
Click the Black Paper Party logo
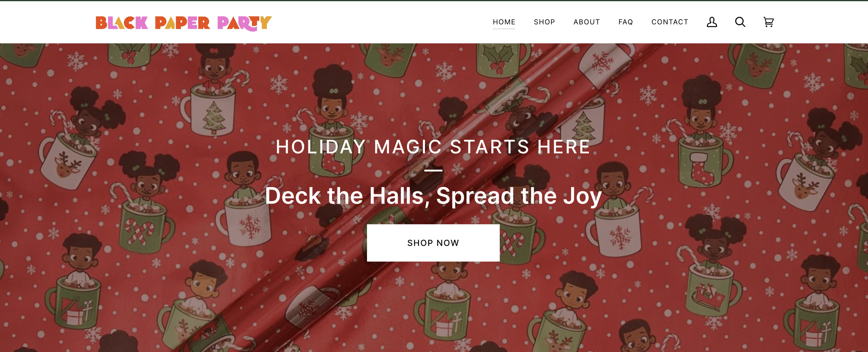coord(184,23)
